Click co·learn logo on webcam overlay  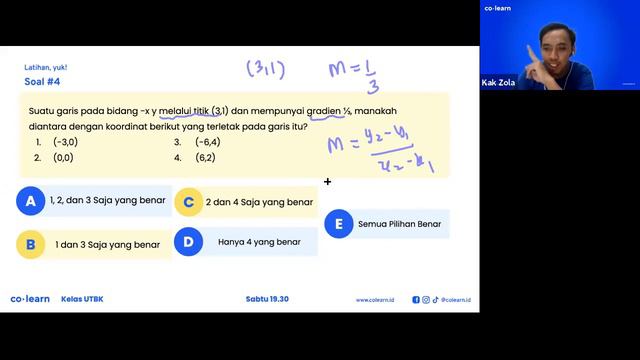pyautogui.click(x=498, y=8)
